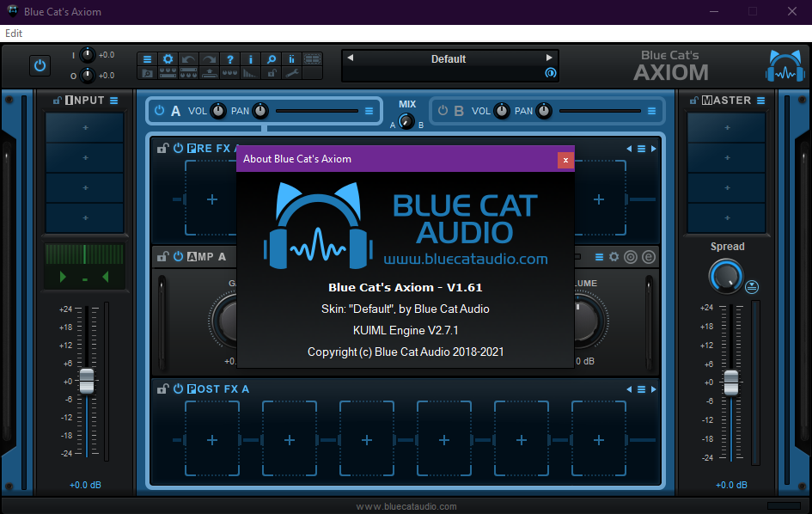Click the AMP A concentric circle icon

(x=630, y=257)
